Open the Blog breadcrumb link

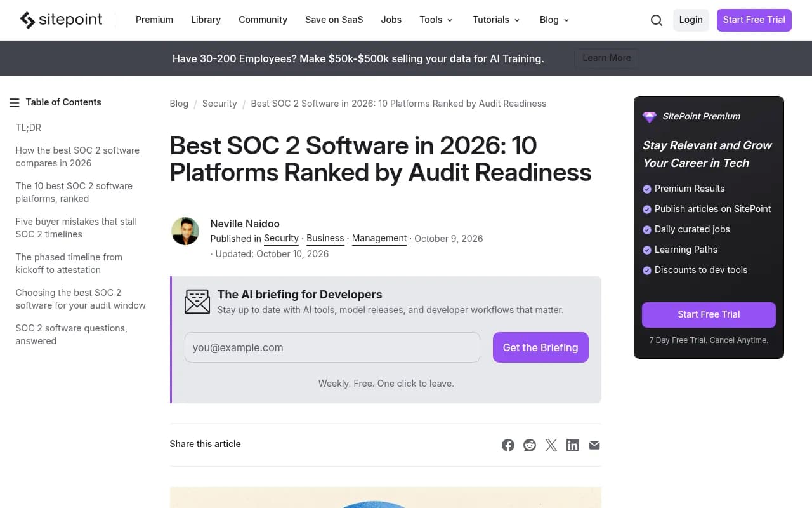(179, 104)
